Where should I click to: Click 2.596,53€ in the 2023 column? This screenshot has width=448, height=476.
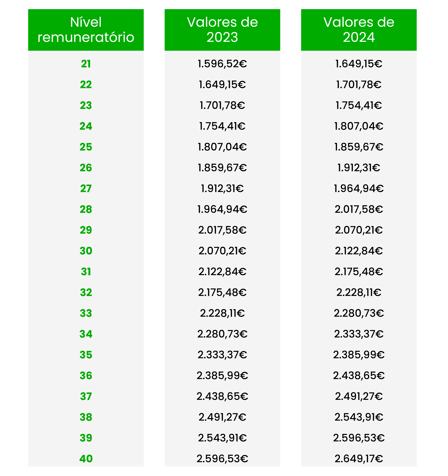(x=222, y=459)
